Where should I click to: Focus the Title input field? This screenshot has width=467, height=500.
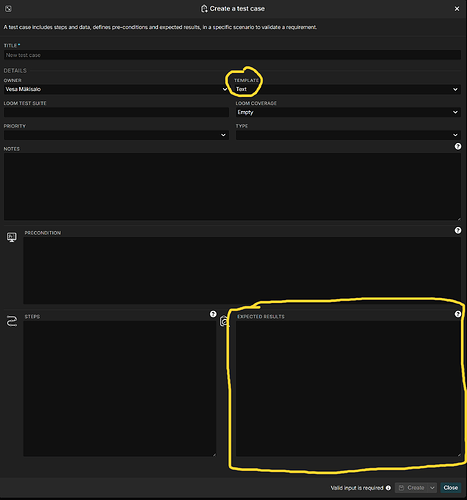pos(232,55)
